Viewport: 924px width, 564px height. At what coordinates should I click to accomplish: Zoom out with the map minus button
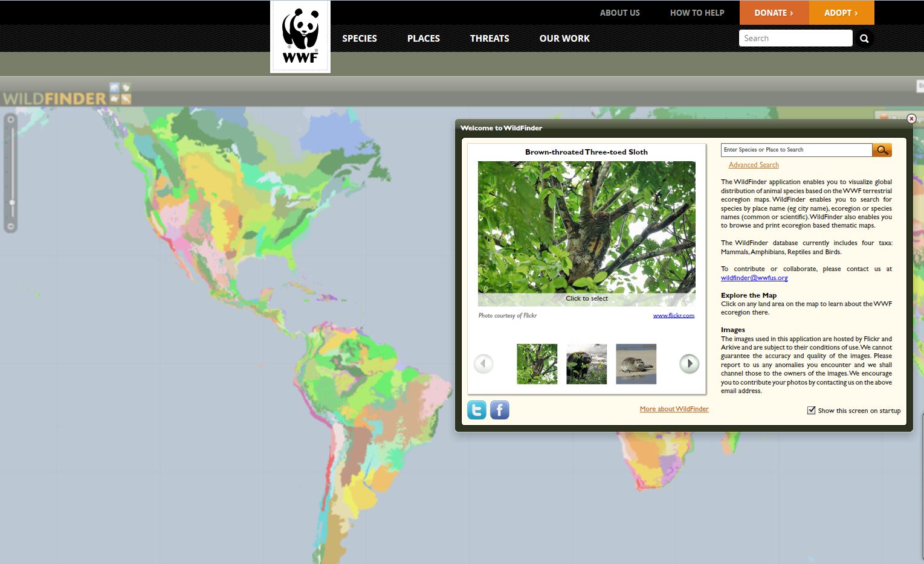(x=10, y=226)
